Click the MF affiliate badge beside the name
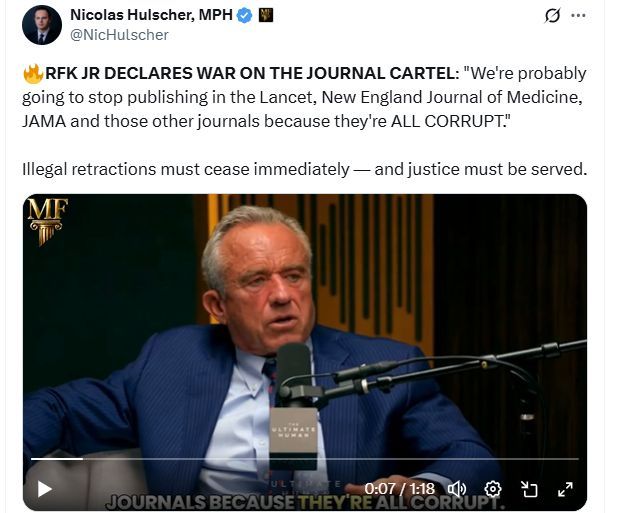The width and height of the screenshot is (621, 513). tap(266, 15)
